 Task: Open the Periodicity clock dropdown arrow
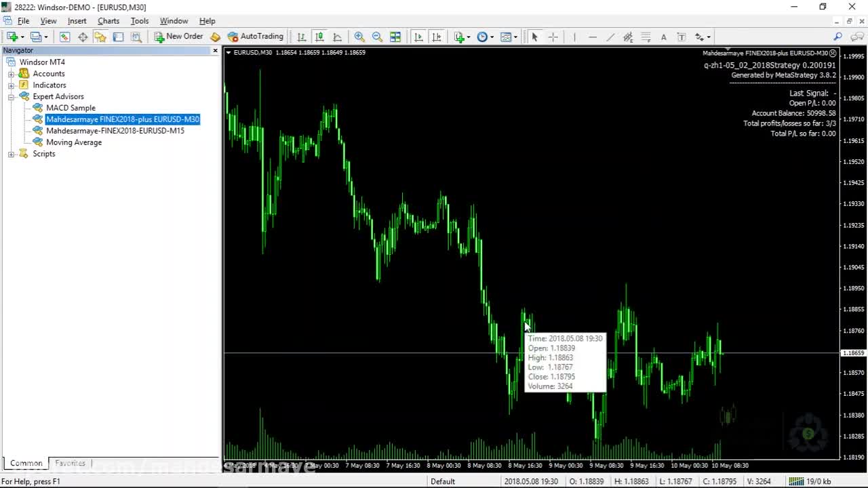click(492, 37)
